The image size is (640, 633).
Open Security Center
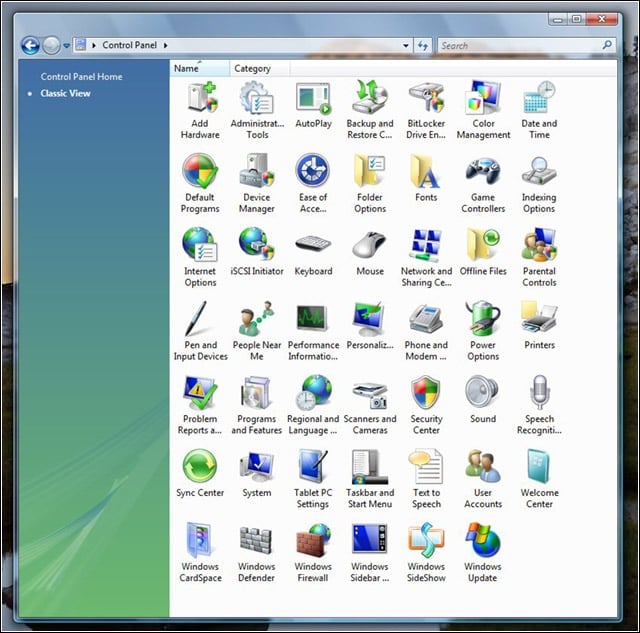(x=426, y=405)
